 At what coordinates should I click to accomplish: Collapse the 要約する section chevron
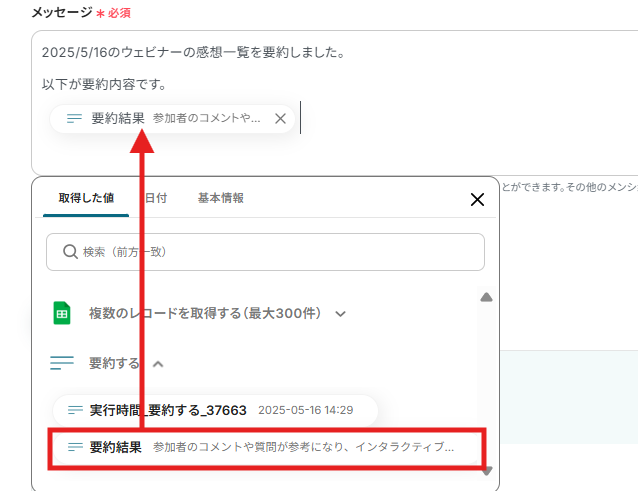[x=158, y=364]
